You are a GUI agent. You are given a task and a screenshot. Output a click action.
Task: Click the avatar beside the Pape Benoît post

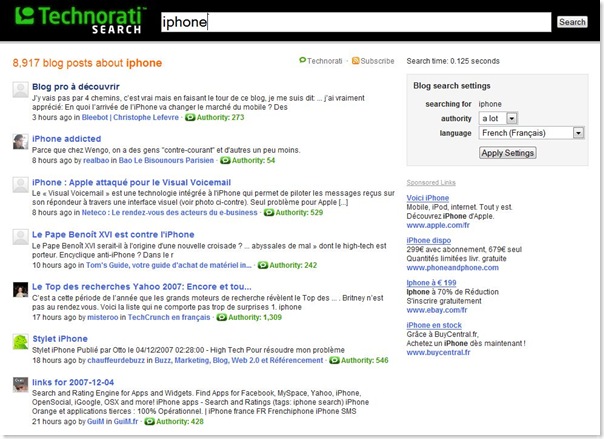point(20,237)
